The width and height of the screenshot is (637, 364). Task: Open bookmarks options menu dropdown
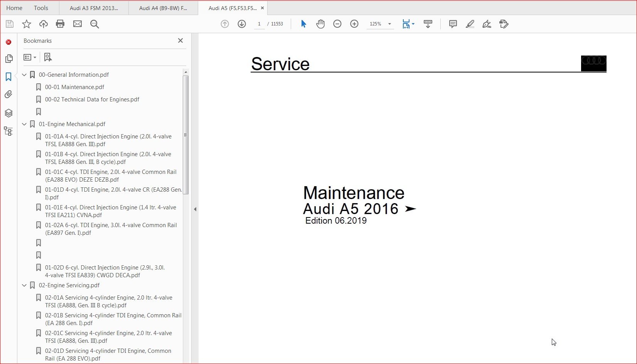pos(30,57)
